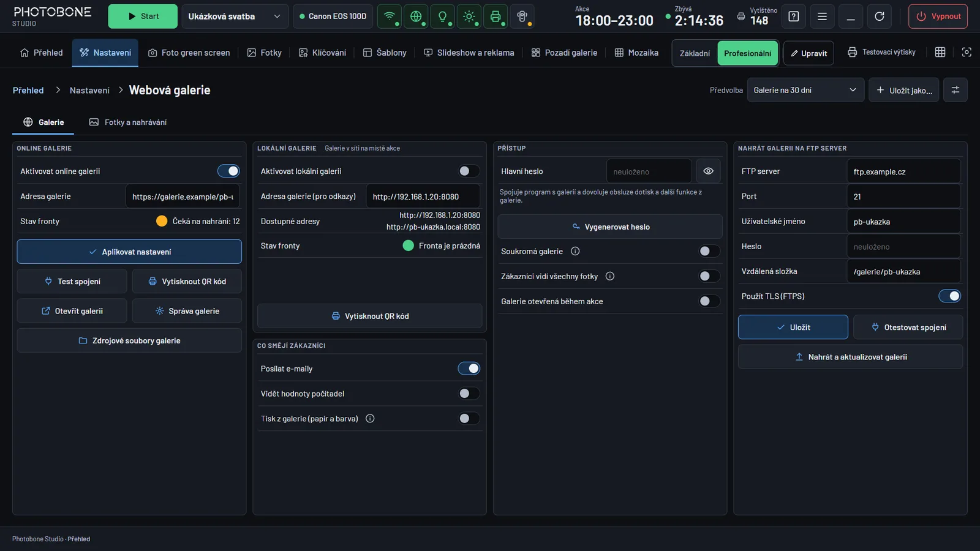Enable Vidět hodnoty počítadel switch
Image resolution: width=980 pixels, height=551 pixels.
pos(469,394)
